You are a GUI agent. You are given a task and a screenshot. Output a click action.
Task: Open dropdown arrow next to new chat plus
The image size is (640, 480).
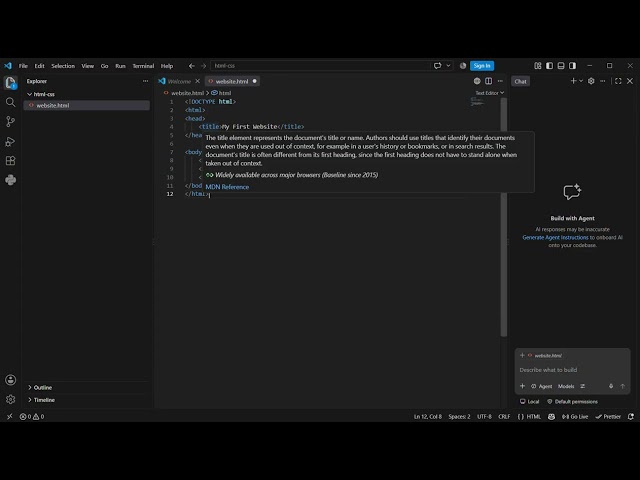pos(581,81)
